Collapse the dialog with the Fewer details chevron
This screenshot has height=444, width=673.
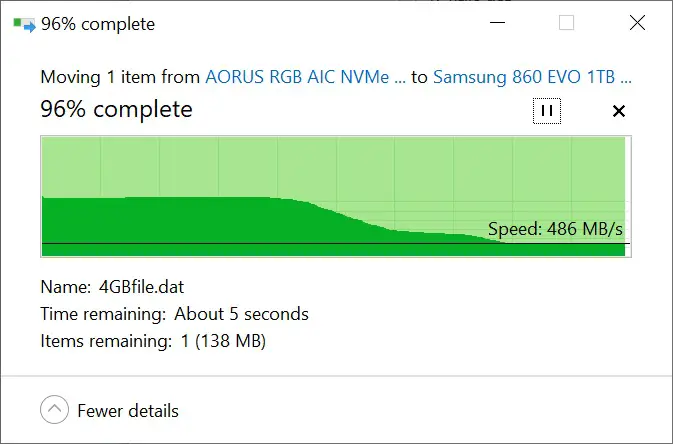pyautogui.click(x=55, y=410)
